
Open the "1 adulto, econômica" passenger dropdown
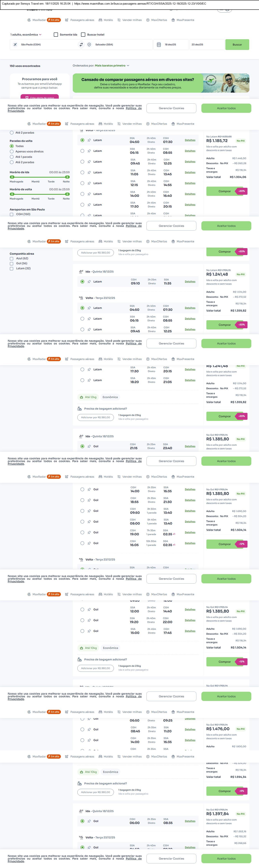pos(26,35)
